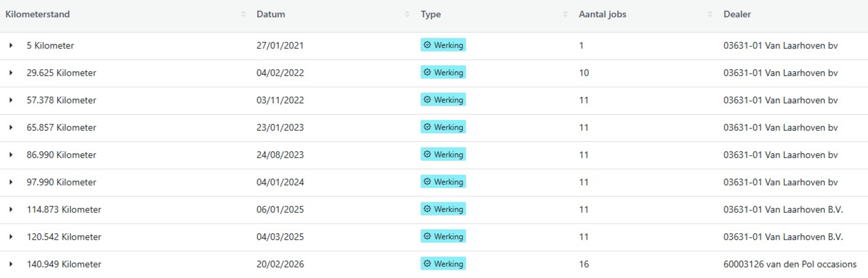Viewport: 868px width, 278px height.
Task: Click Werking badge icon for 27/01/2021 row
Action: tap(427, 45)
